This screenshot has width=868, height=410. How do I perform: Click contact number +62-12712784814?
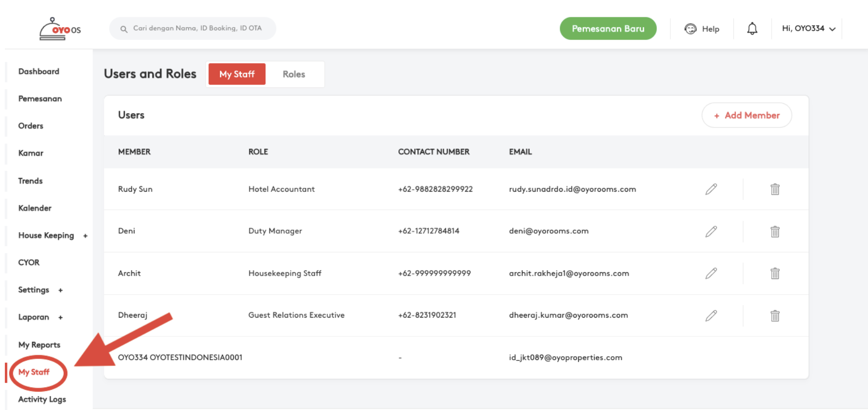429,231
